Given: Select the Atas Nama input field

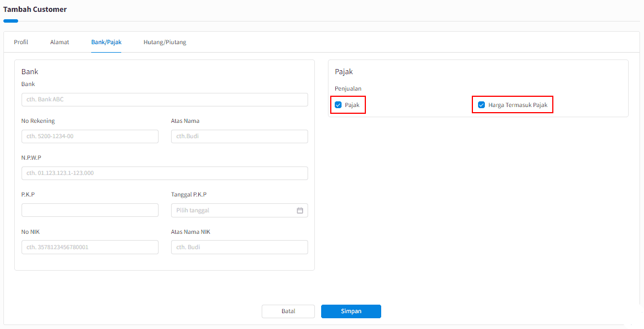Looking at the screenshot, I should 240,136.
